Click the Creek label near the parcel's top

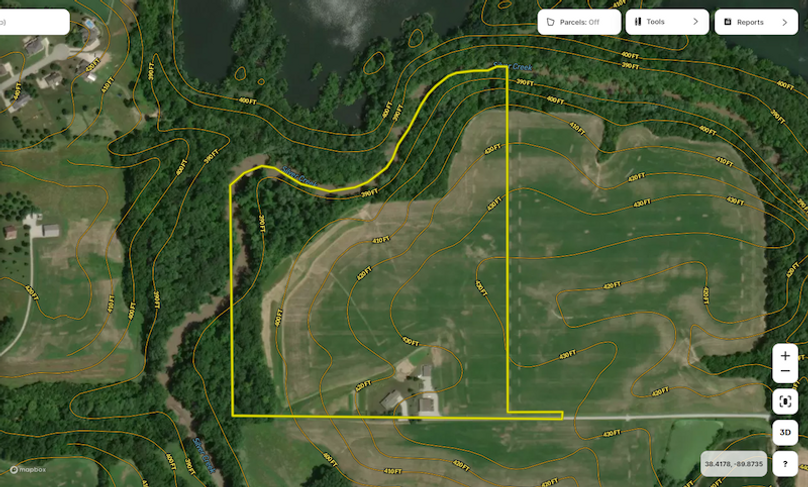(522, 67)
